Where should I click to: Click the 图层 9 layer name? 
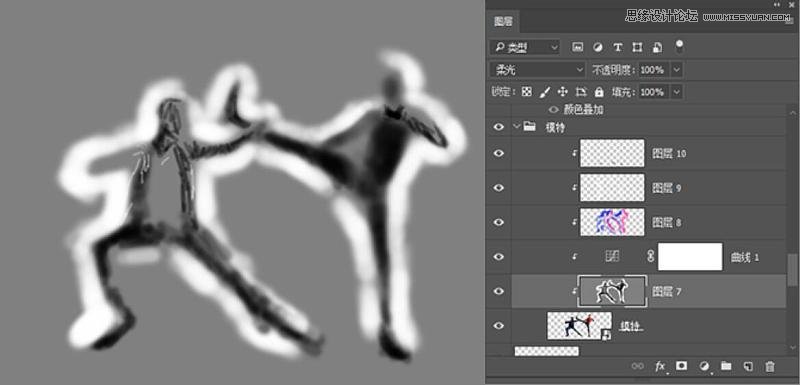tap(667, 188)
